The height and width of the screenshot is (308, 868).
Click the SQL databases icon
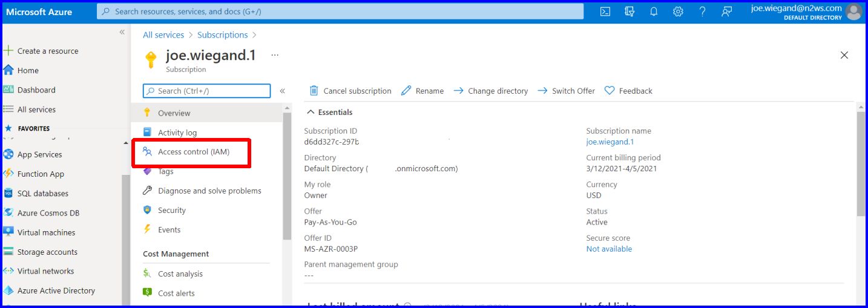8,194
